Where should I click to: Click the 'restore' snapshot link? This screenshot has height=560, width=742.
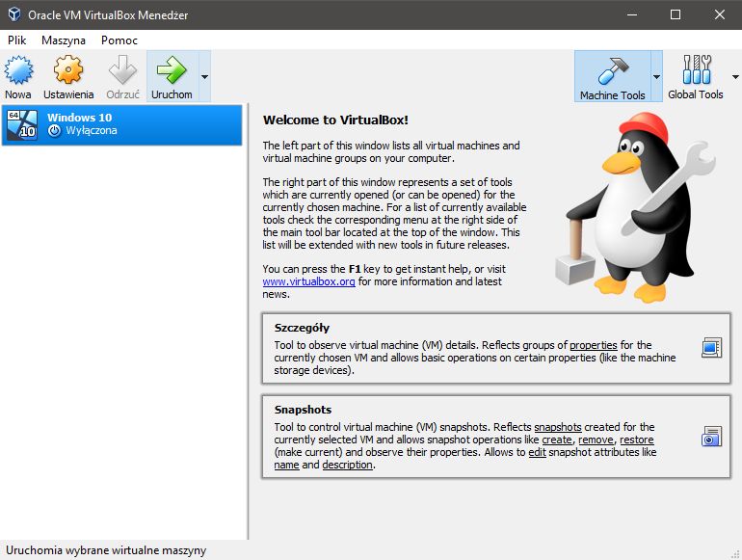pyautogui.click(x=636, y=440)
